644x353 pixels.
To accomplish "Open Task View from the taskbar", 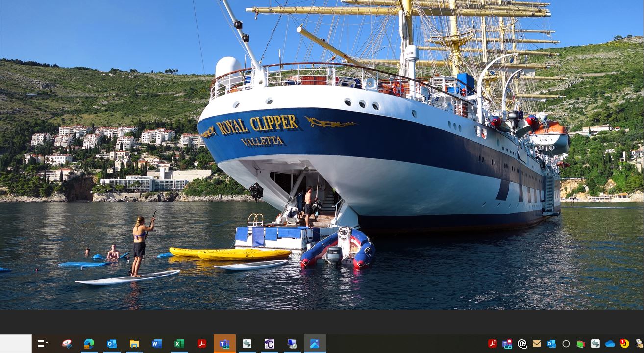I will click(x=43, y=344).
